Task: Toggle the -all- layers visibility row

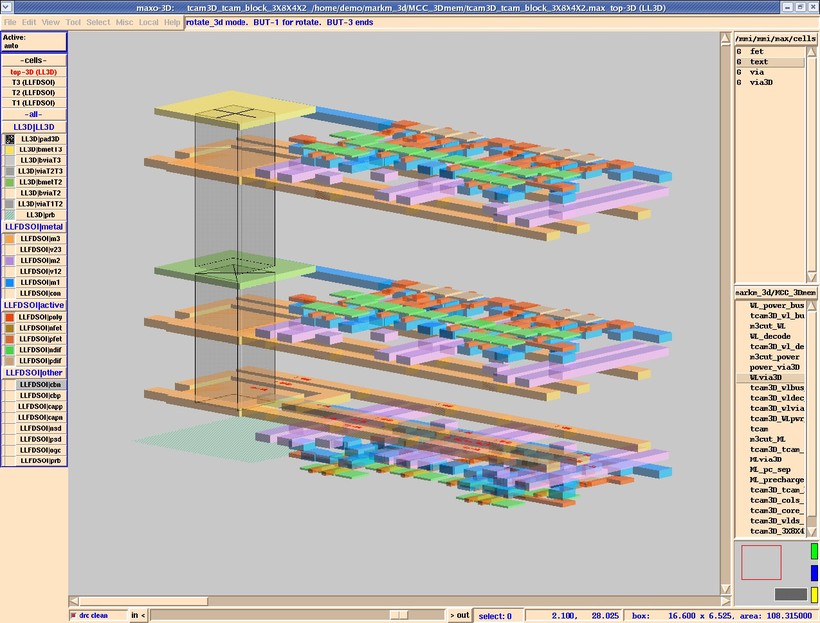Action: pos(34,114)
